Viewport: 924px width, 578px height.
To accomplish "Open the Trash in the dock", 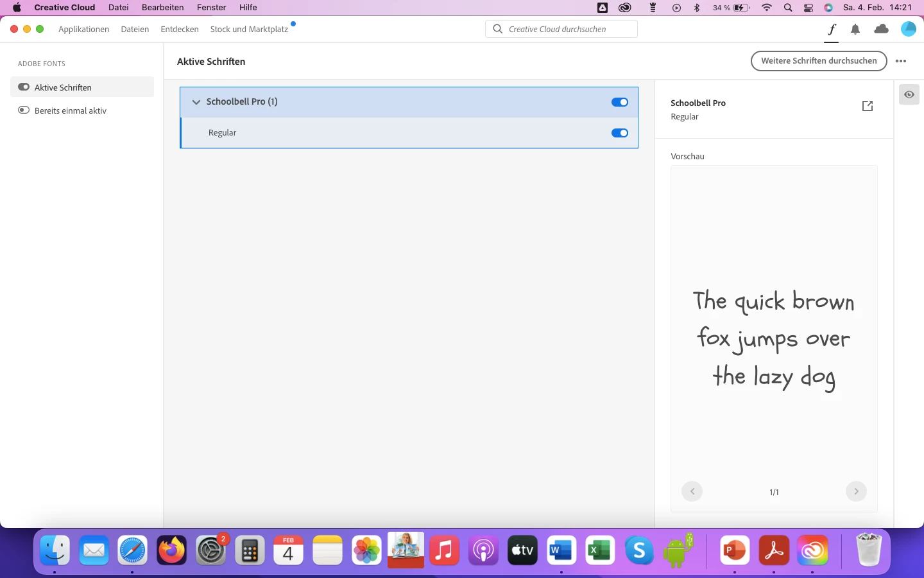I will tap(869, 550).
